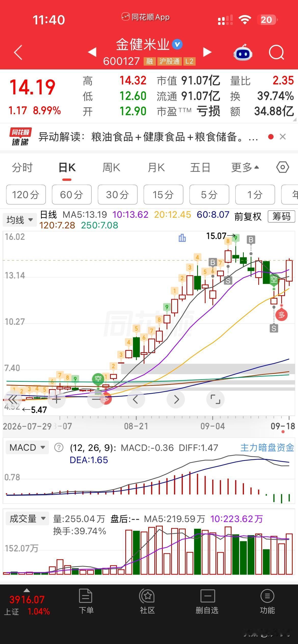Screen dimensions: 298x644
Task: Select the 60分 period button
Action: [72, 195]
